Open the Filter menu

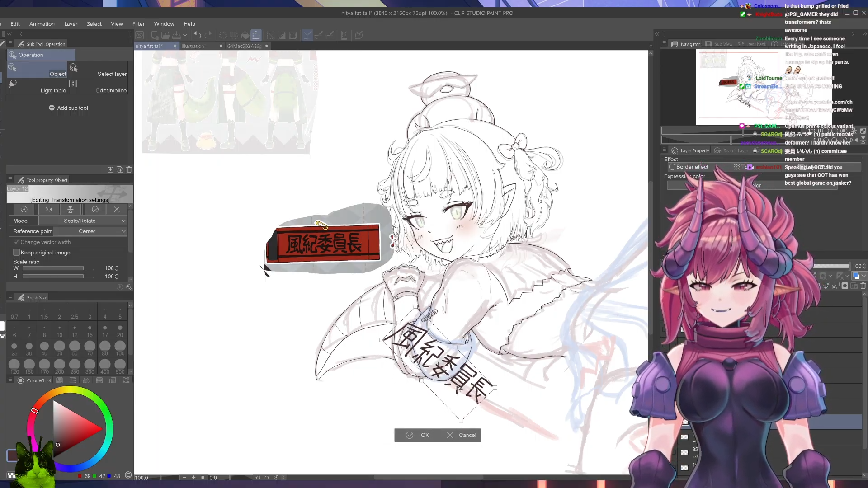coord(138,24)
